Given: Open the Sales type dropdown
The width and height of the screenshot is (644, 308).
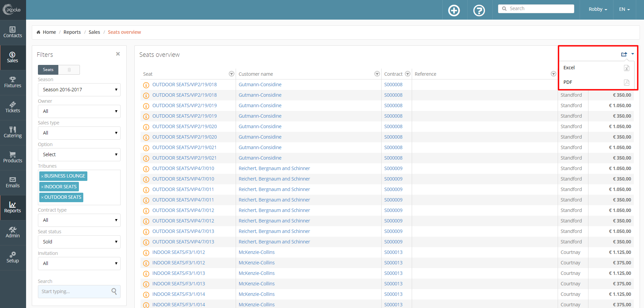Looking at the screenshot, I should [79, 133].
